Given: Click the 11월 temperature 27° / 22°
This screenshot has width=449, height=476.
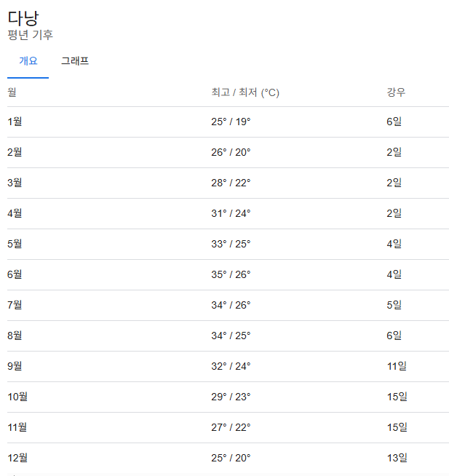Looking at the screenshot, I should point(231,427).
